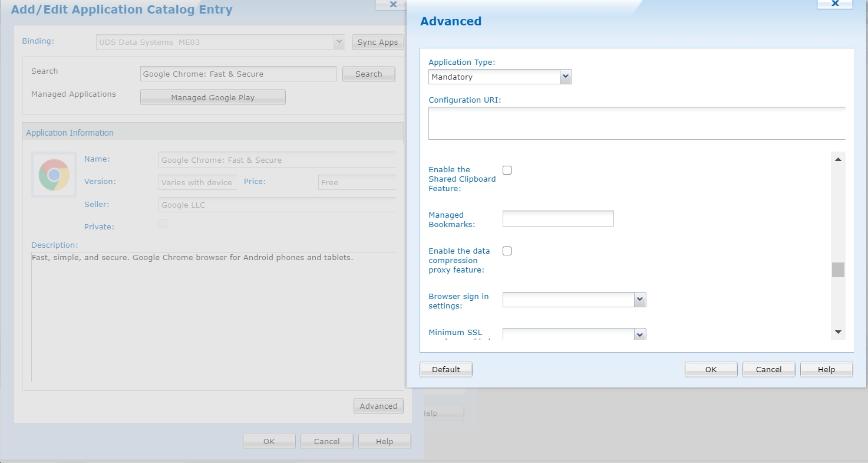
Task: Confirm Advanced settings with OK
Action: (x=711, y=369)
